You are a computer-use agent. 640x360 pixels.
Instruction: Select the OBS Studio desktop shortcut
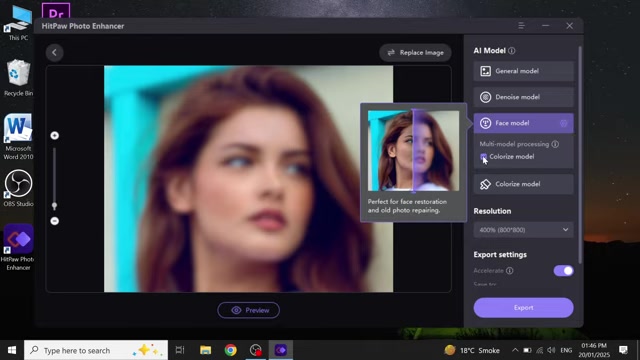(18, 188)
